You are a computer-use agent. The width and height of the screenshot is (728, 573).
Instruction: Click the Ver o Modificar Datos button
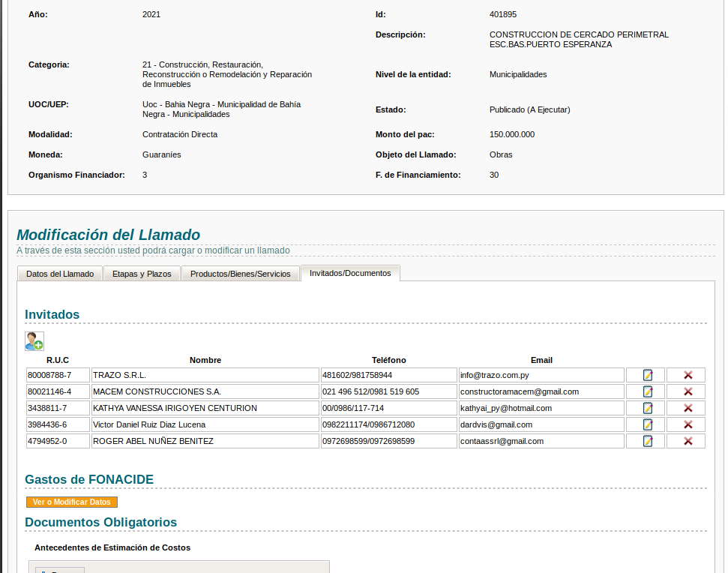pyautogui.click(x=72, y=502)
